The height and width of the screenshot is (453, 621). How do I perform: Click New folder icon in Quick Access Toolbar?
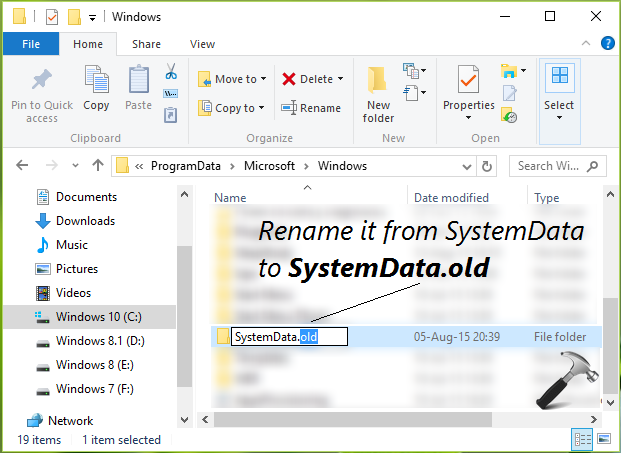(x=74, y=17)
